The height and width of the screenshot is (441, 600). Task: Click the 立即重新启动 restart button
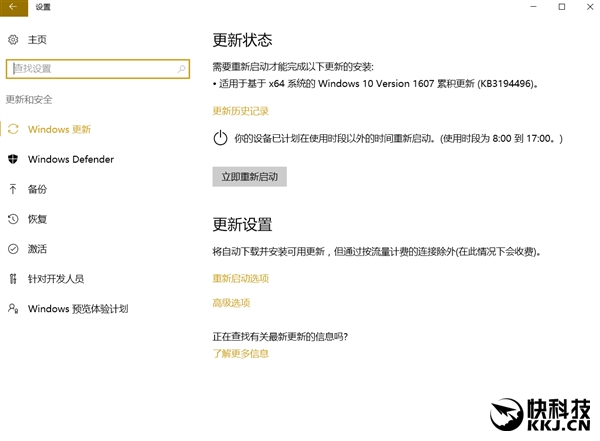[249, 176]
